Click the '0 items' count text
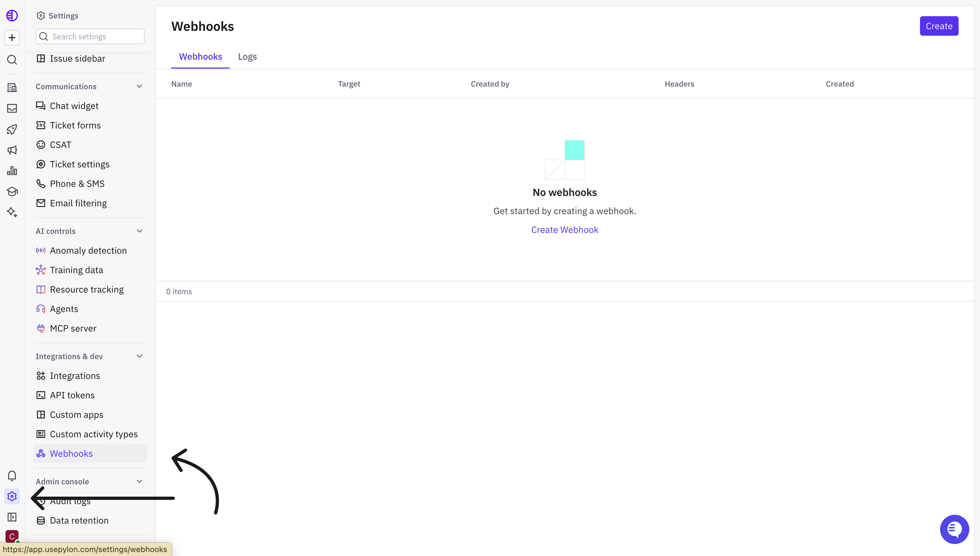The height and width of the screenshot is (556, 980). (179, 292)
